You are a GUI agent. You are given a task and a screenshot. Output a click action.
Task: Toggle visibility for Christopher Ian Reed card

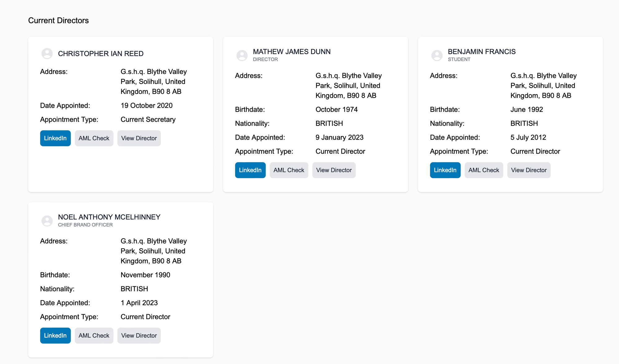(48, 53)
